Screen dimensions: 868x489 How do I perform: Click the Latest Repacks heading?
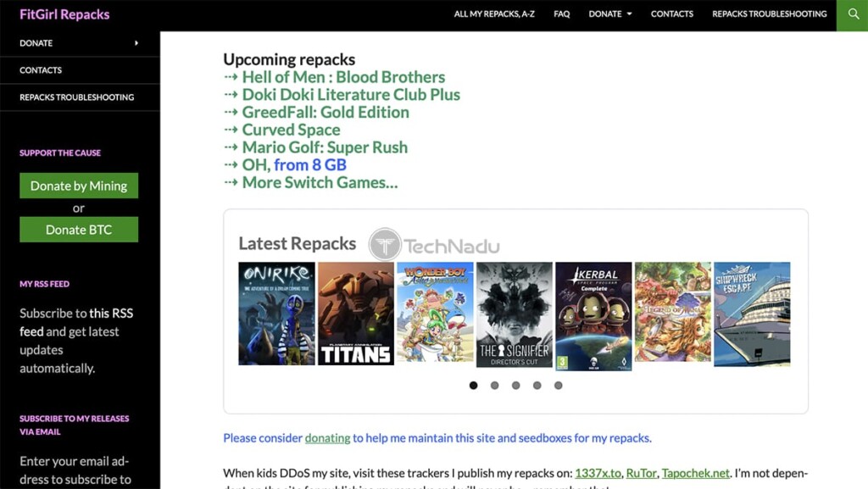(x=298, y=243)
